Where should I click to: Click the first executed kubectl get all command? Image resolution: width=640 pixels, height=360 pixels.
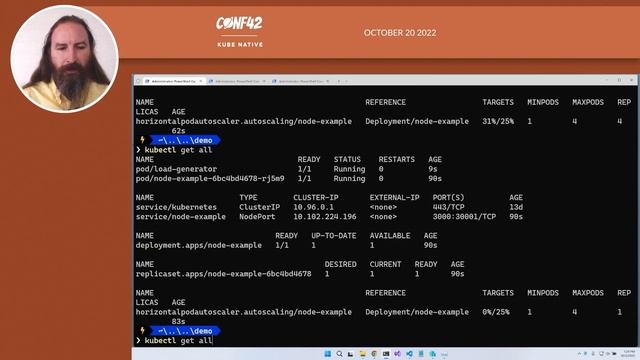coord(178,150)
